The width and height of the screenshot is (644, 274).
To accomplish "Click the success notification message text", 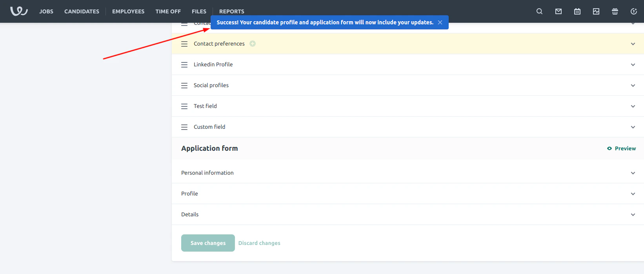I will 325,22.
